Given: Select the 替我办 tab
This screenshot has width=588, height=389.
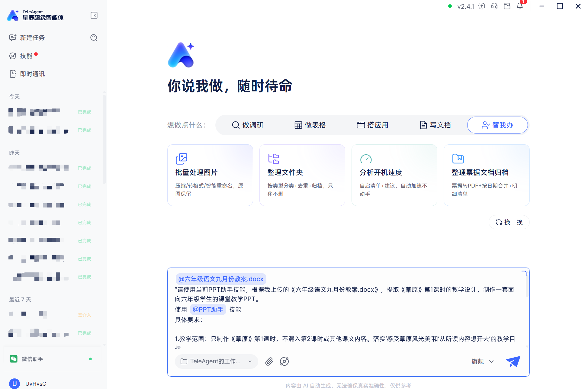Looking at the screenshot, I should coord(497,125).
